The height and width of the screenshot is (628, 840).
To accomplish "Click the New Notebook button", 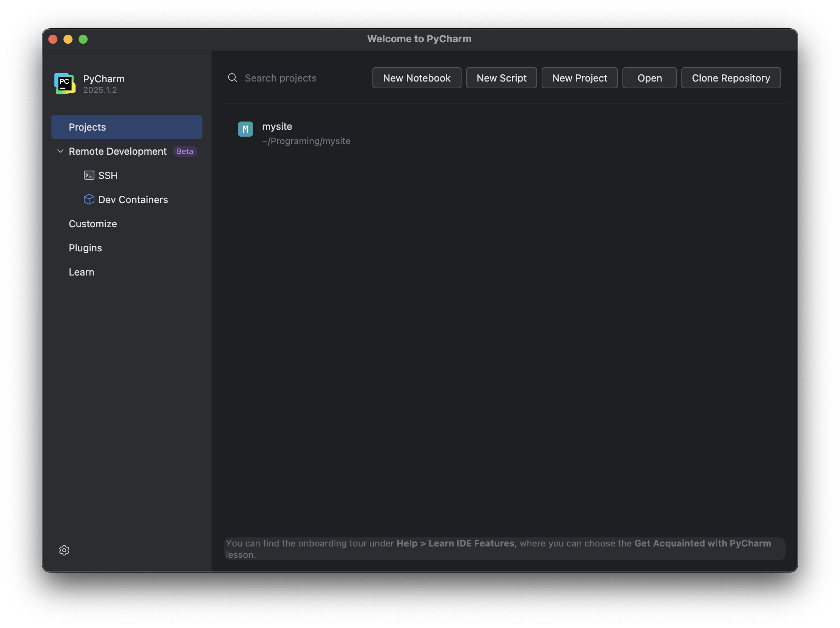I will tap(416, 78).
